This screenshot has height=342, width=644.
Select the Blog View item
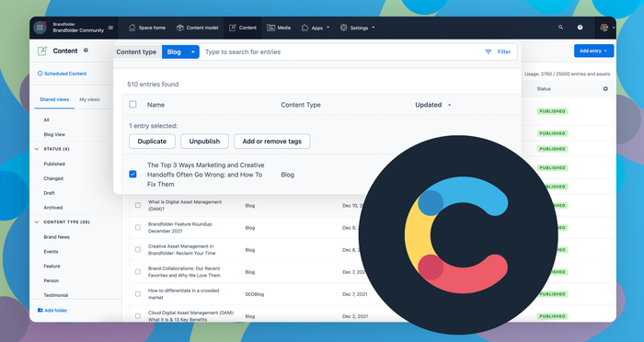click(54, 134)
